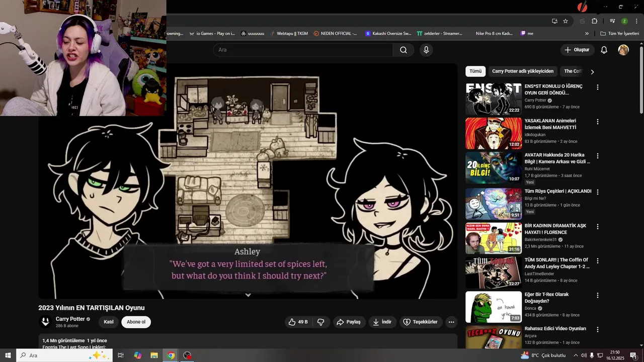Switch to Chrome in the taskbar

[171, 355]
